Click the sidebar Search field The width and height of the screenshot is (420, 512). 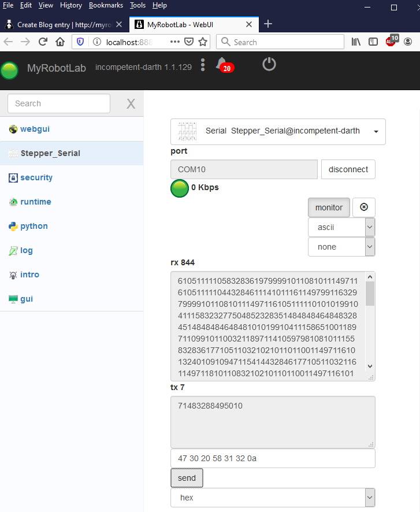click(59, 103)
